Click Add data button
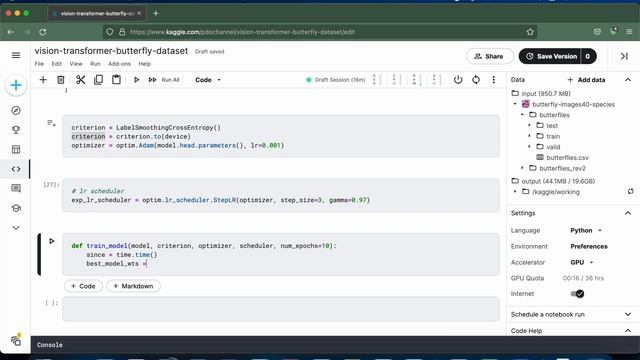 [586, 80]
